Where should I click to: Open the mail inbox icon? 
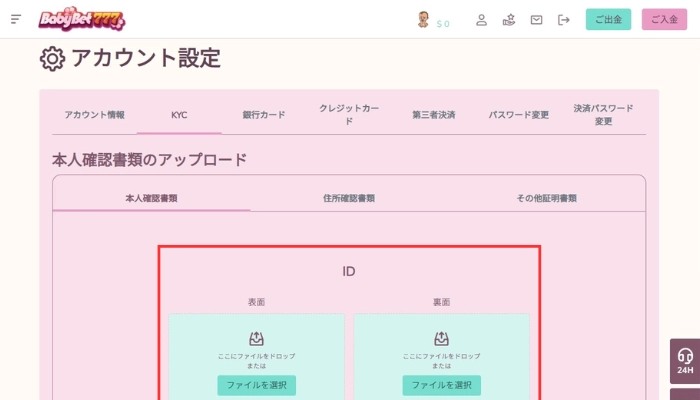tap(536, 20)
